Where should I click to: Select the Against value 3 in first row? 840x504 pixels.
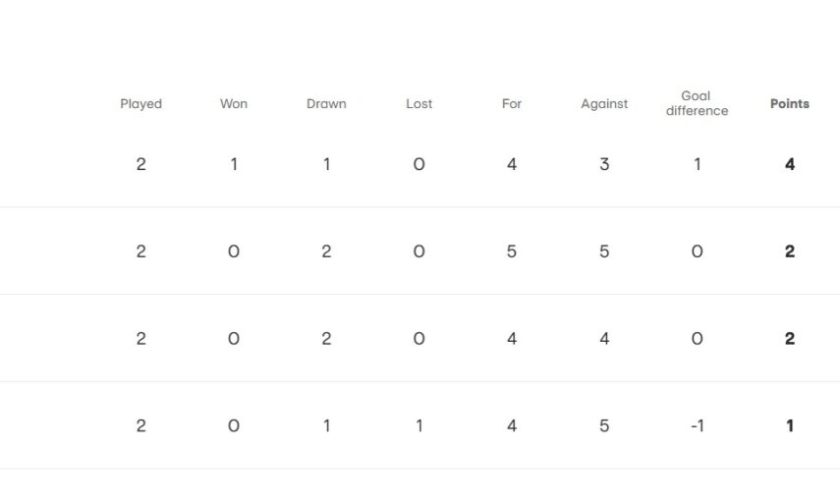tap(604, 165)
